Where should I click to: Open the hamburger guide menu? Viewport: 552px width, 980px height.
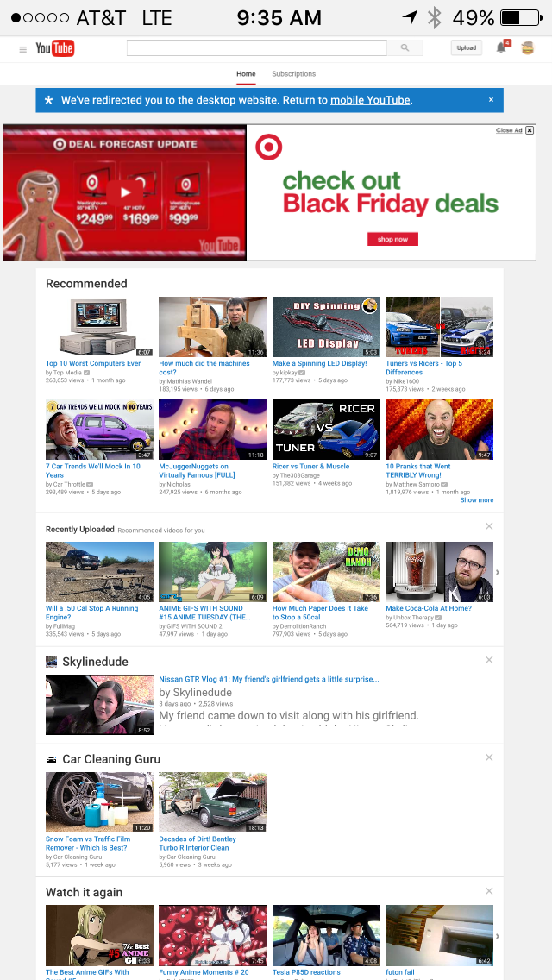tap(23, 49)
